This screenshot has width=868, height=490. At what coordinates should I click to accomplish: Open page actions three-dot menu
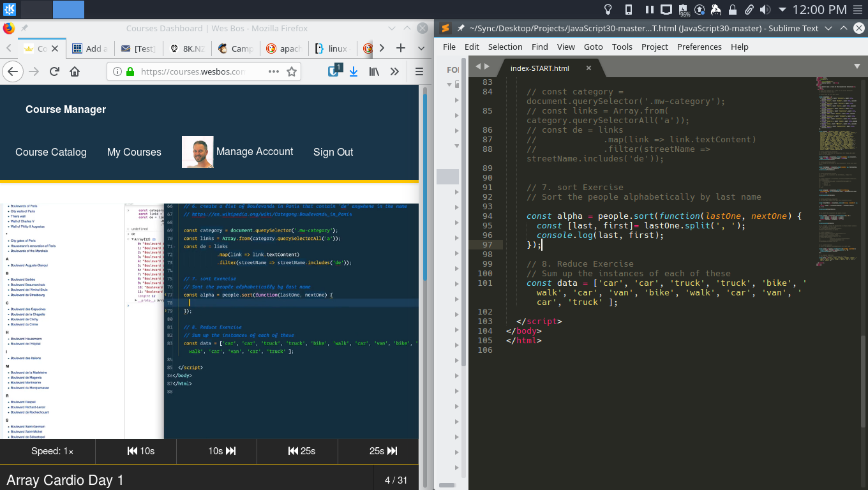point(274,72)
